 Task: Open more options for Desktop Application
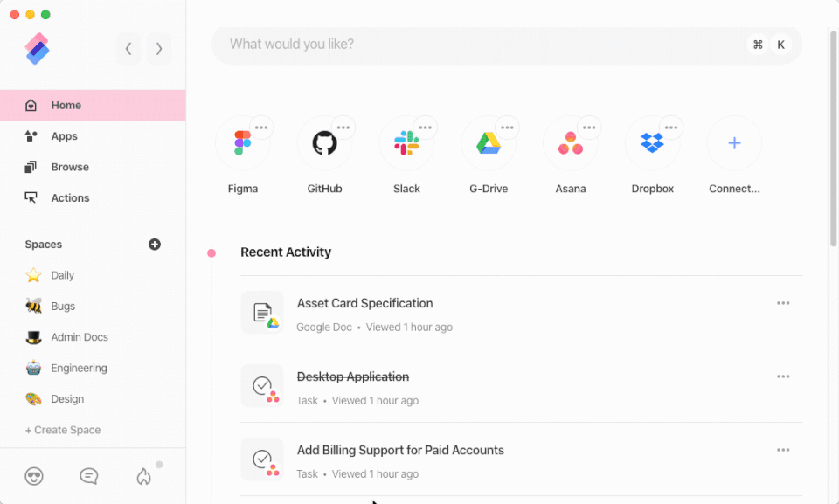point(783,376)
